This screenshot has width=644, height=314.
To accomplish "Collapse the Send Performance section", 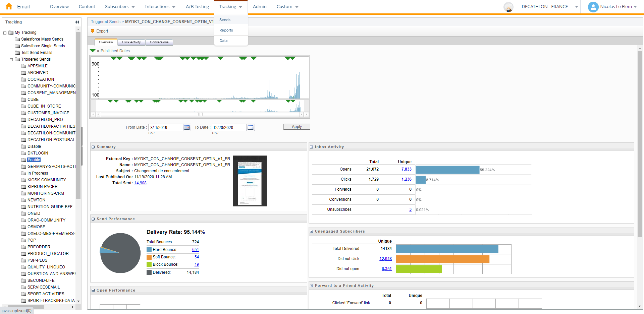I will tap(93, 219).
